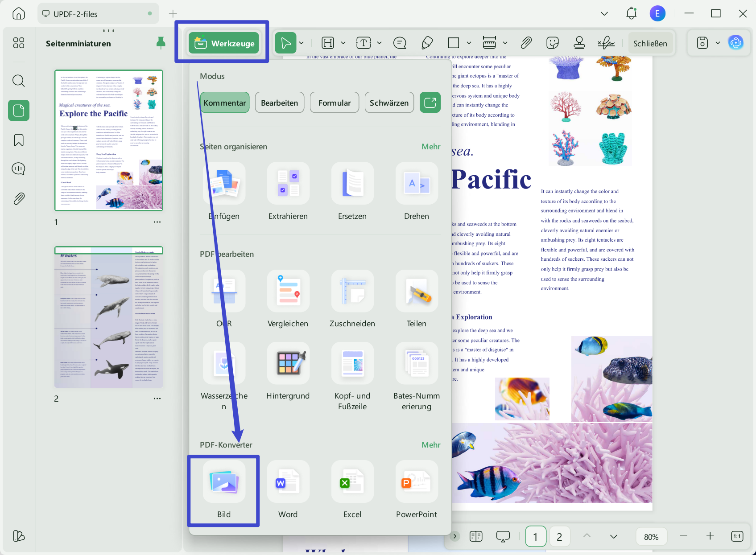Open Mehr for Seiten organisieren
This screenshot has width=756, height=555.
coord(431,147)
